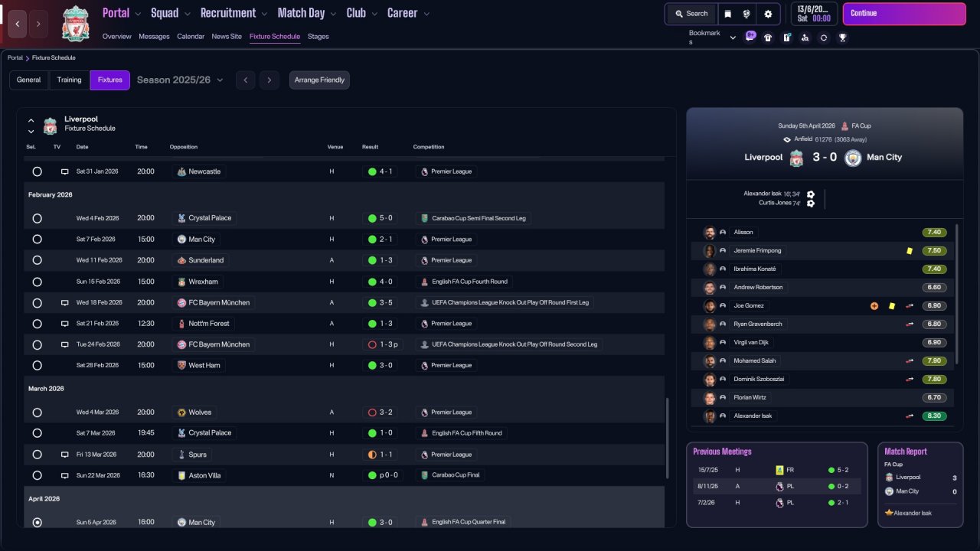Screen dimensions: 980x551
Task: Click Florian Wirtz's 6.70 rating badge
Action: 933,397
